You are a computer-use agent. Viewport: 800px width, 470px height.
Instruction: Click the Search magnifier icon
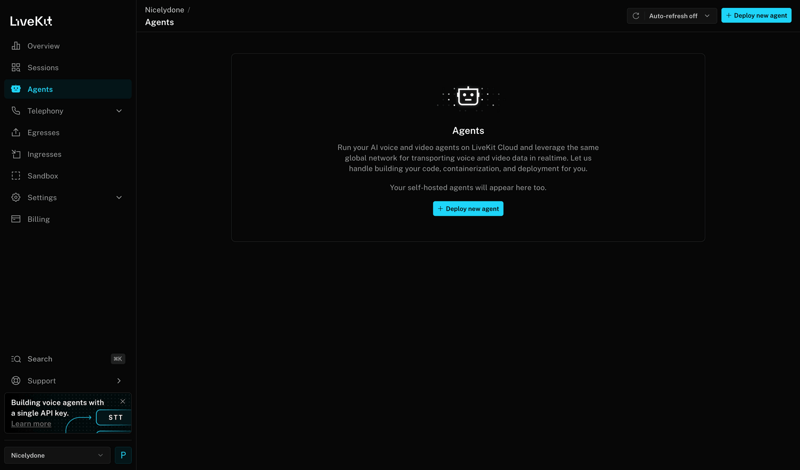(x=16, y=359)
